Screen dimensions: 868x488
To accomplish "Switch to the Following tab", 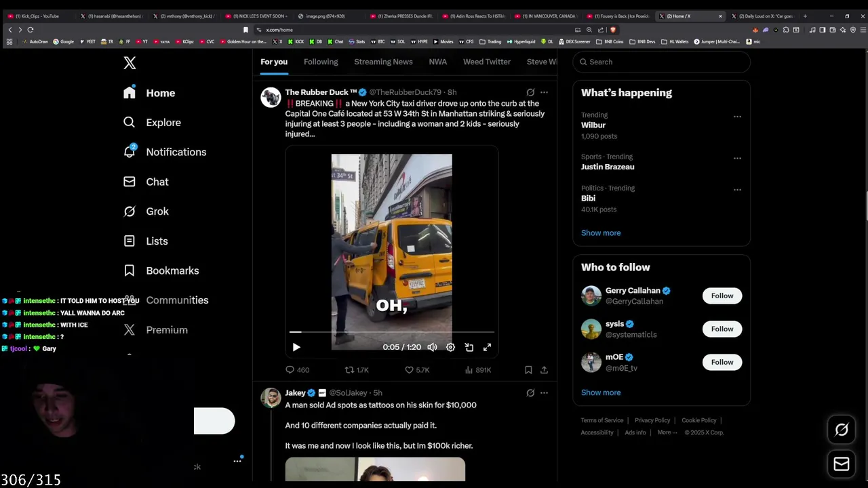I will point(321,62).
